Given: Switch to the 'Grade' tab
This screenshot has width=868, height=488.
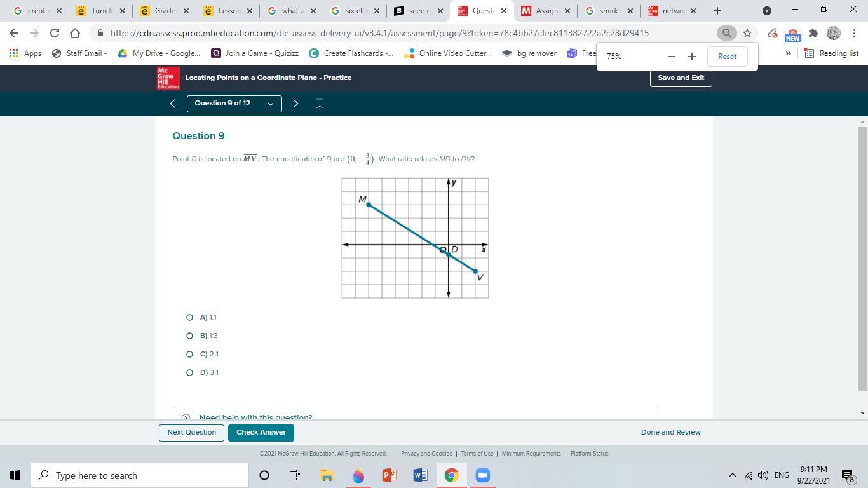Looking at the screenshot, I should click(163, 11).
